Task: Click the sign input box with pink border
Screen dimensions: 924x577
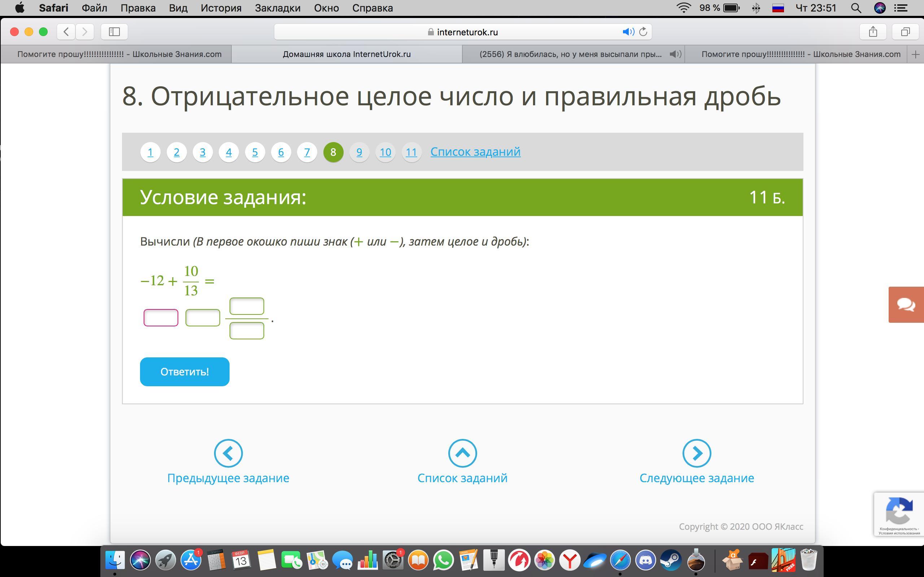Action: click(161, 317)
